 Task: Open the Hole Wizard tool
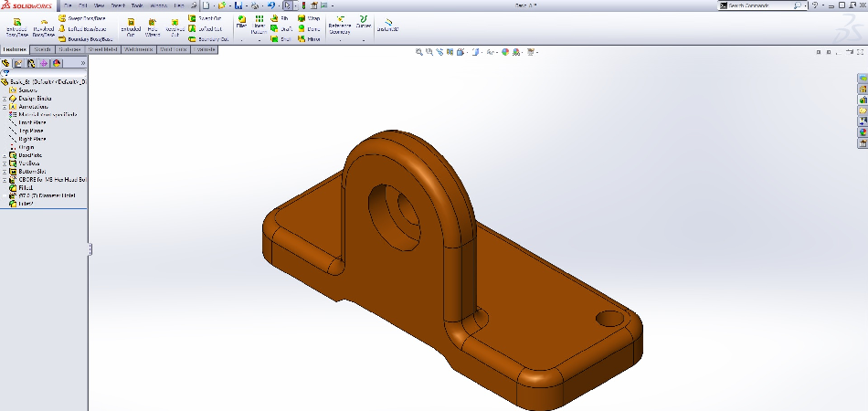(152, 25)
